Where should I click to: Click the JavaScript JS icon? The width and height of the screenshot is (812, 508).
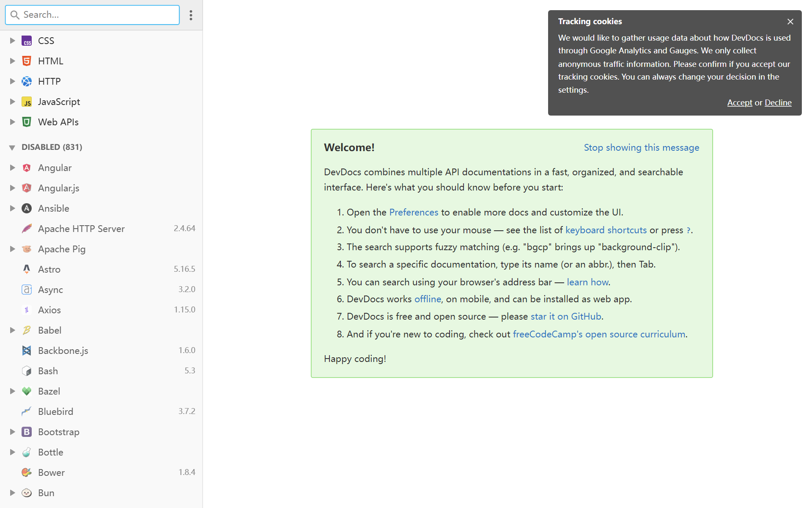pos(27,102)
